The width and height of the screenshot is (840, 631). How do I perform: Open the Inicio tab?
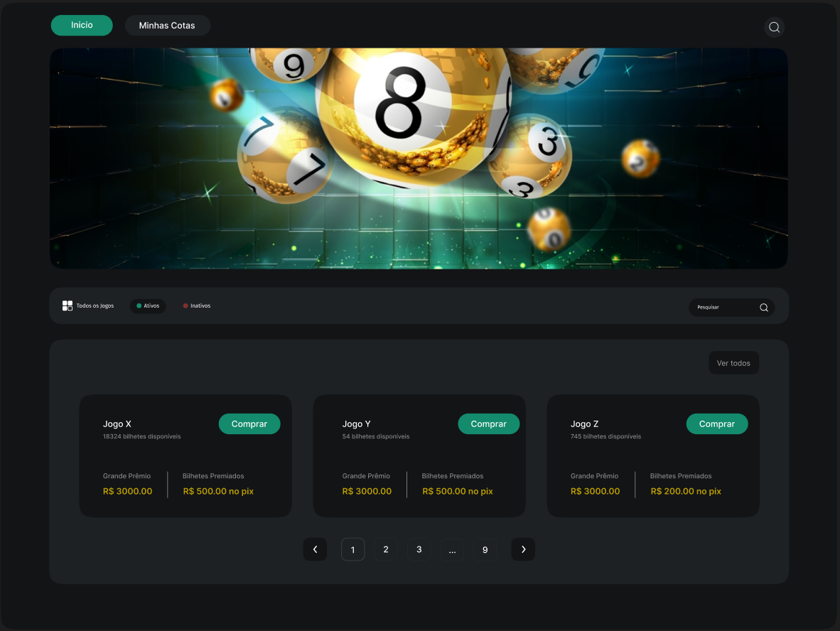[x=82, y=25]
